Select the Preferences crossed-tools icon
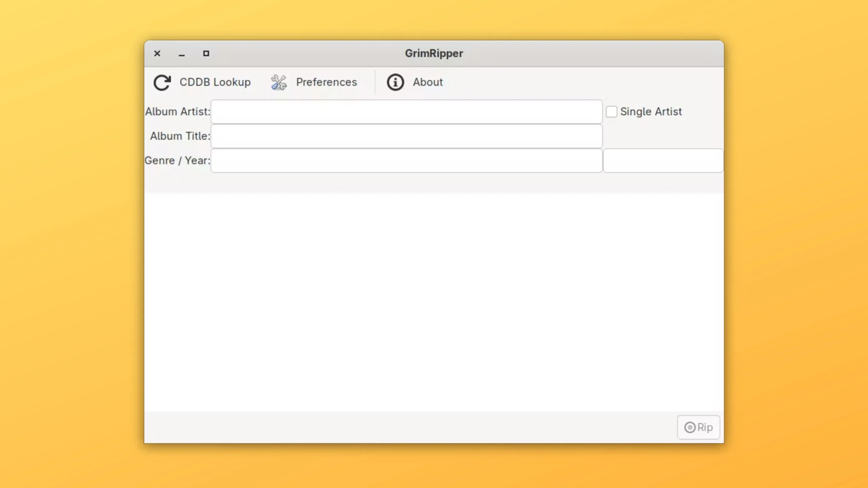The height and width of the screenshot is (488, 868). click(278, 82)
